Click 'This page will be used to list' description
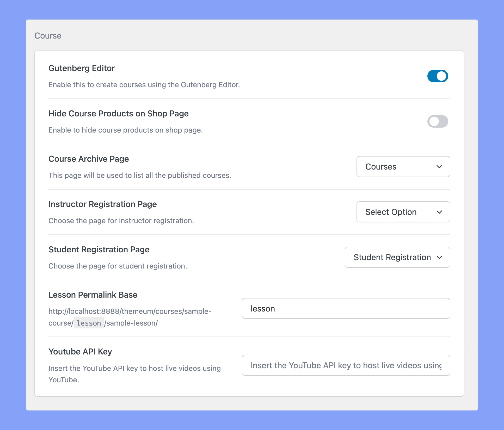This screenshot has height=430, width=504. click(140, 176)
